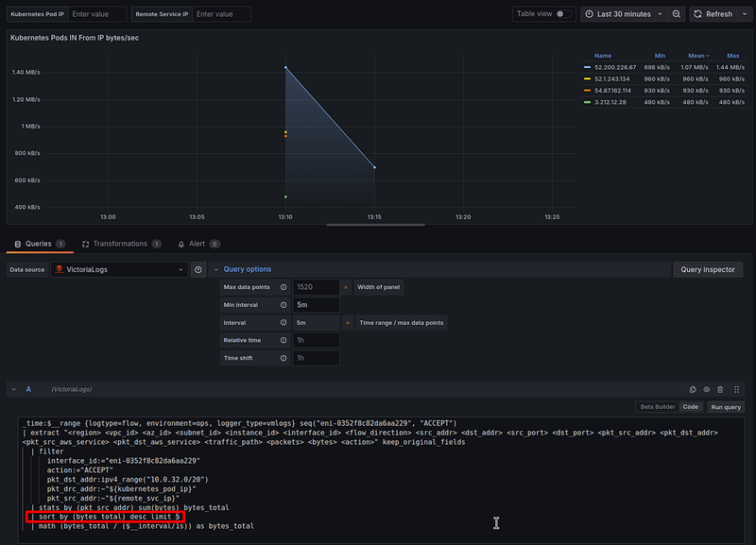The height and width of the screenshot is (545, 756).
Task: Toggle the Table view switch
Action: tap(563, 14)
